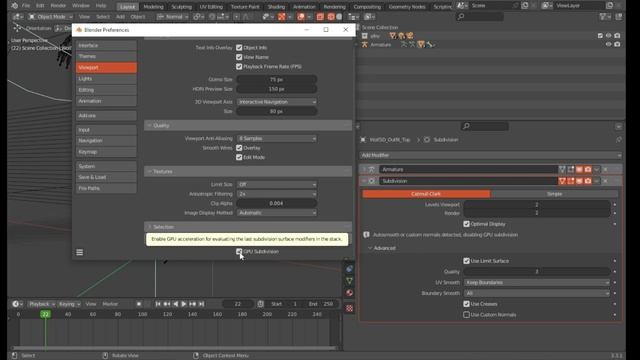Jump to the previous keyframe
This screenshot has height=360, width=640.
[x=167, y=304]
